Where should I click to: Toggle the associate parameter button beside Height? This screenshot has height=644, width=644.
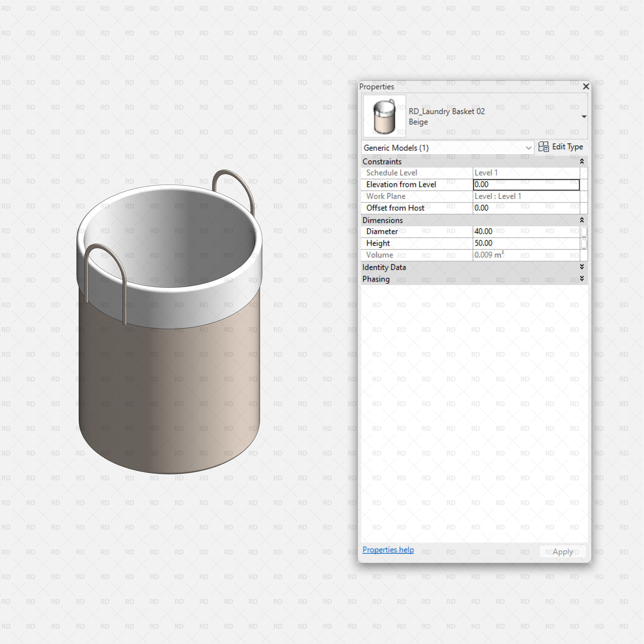pos(584,244)
